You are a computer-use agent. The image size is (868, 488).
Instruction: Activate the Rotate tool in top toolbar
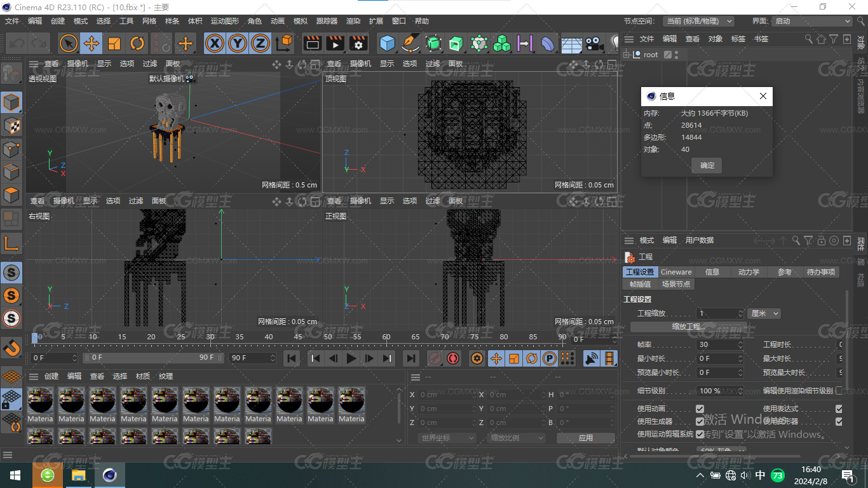(137, 43)
